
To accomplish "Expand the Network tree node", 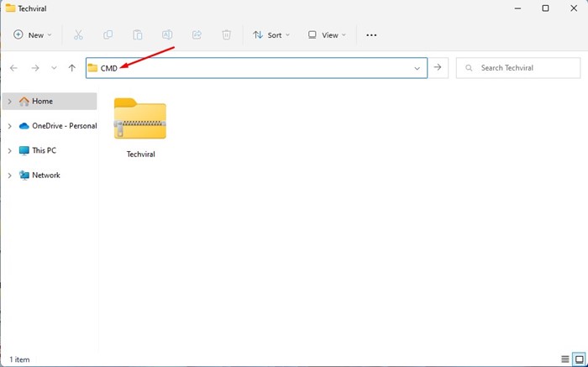I will click(10, 176).
